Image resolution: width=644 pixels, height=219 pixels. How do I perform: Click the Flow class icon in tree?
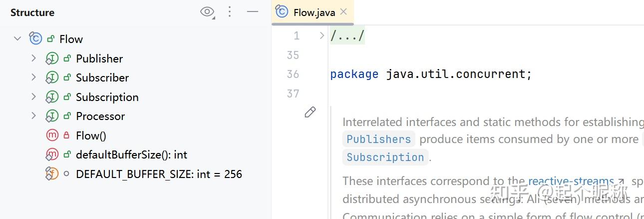click(35, 38)
